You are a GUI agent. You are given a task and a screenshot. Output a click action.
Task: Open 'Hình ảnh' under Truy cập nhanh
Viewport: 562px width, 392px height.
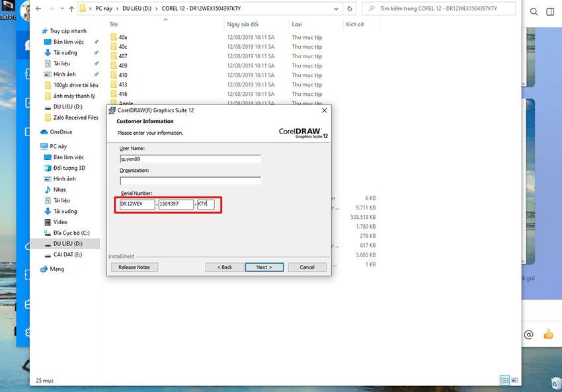[65, 74]
